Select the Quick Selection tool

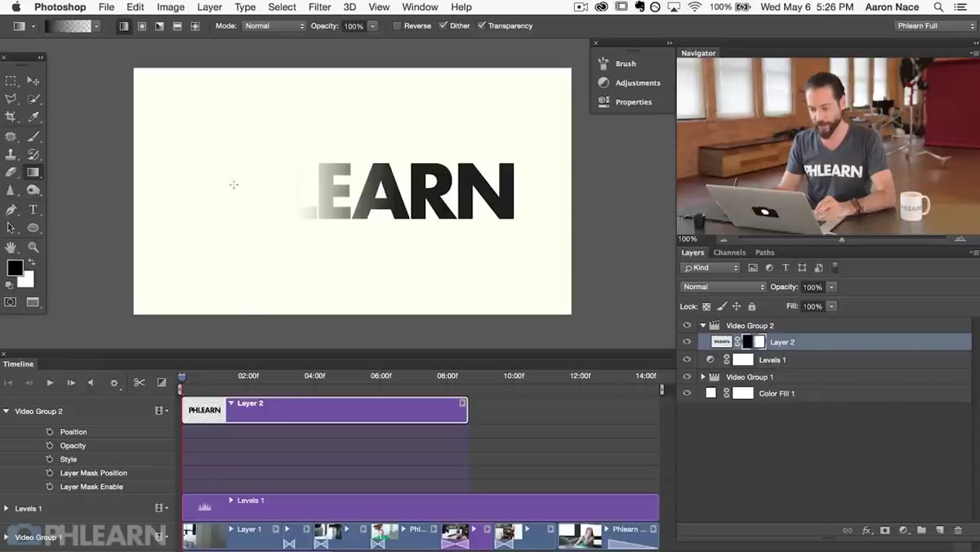[x=33, y=100]
